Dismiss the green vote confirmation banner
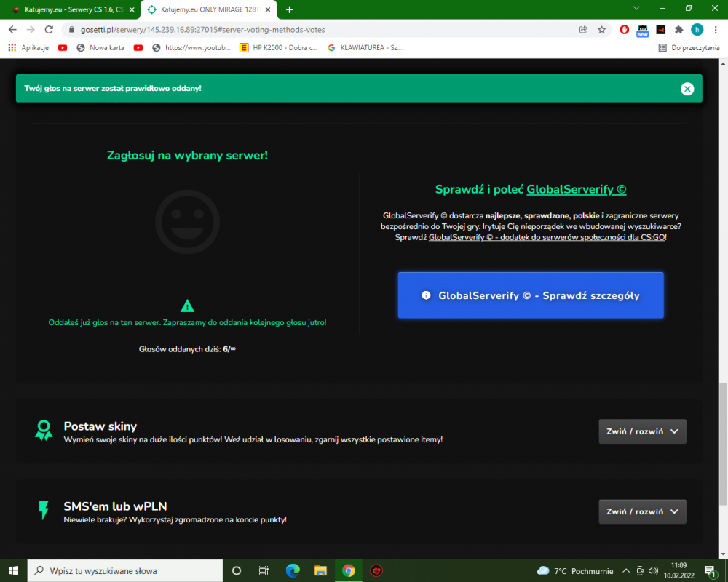Image resolution: width=728 pixels, height=582 pixels. coord(687,89)
